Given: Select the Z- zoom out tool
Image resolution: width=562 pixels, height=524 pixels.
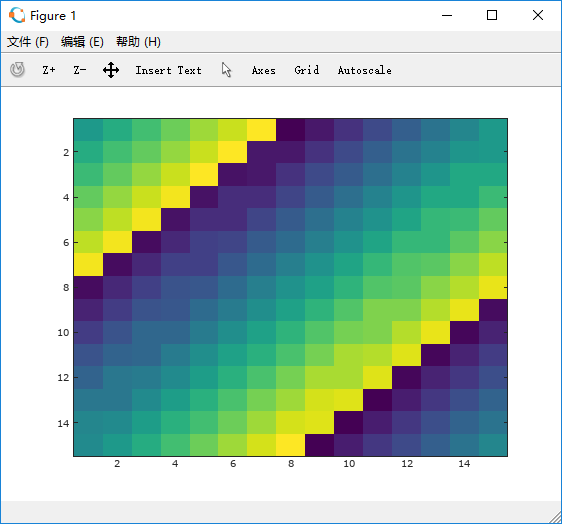Looking at the screenshot, I should tap(80, 70).
